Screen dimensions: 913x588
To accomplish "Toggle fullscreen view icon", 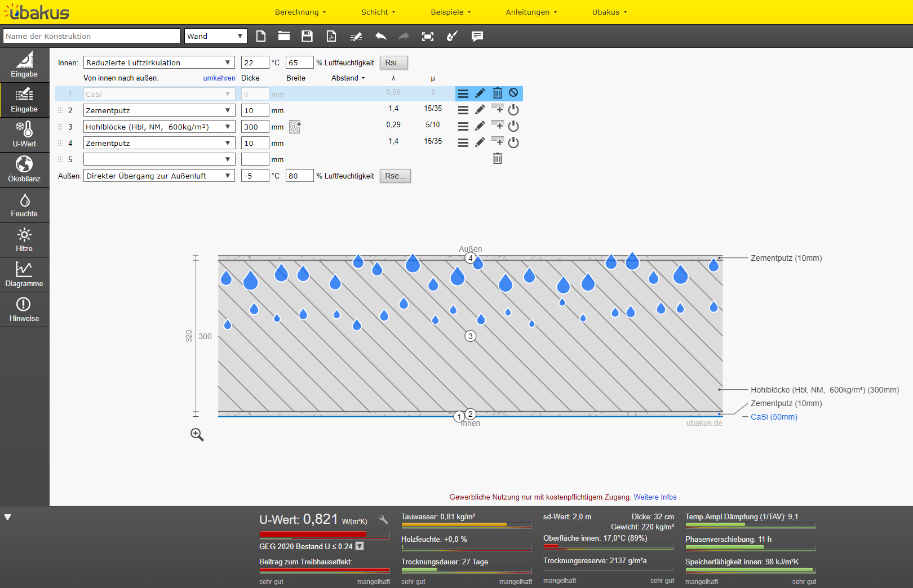I will click(x=428, y=37).
